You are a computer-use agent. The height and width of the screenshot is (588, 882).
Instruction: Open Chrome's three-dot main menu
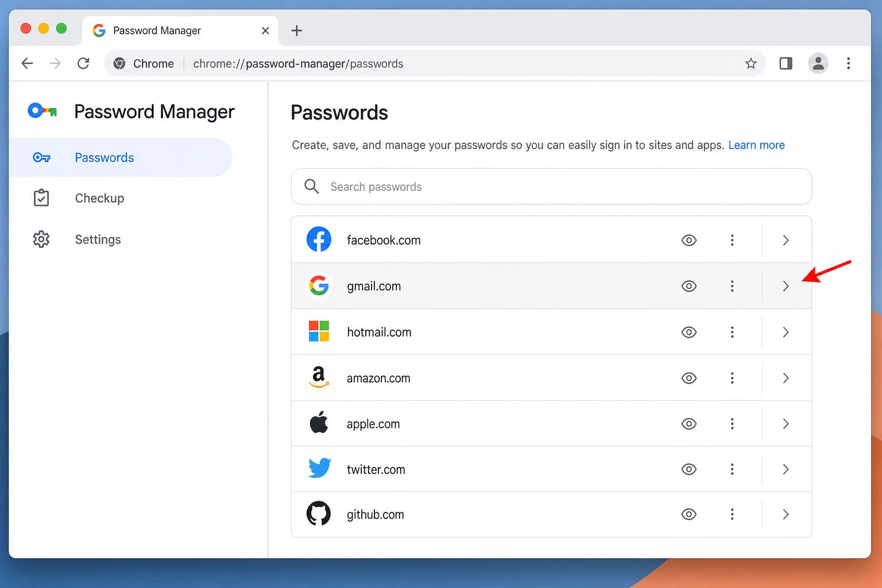848,63
